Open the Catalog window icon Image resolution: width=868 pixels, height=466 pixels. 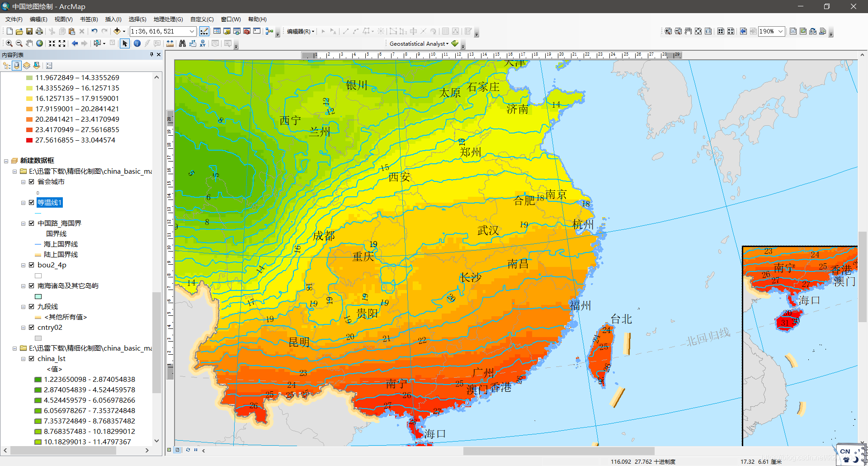[227, 31]
